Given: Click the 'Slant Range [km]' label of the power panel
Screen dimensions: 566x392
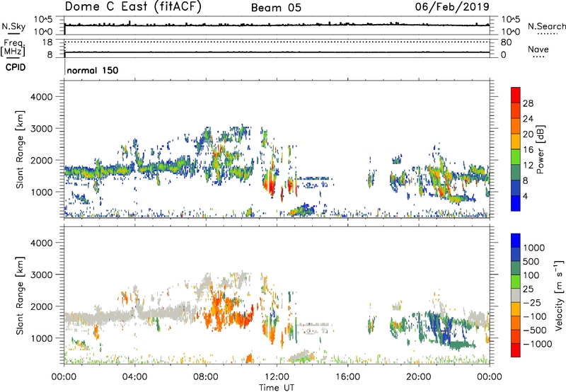Looking at the screenshot, I should 20,149.
